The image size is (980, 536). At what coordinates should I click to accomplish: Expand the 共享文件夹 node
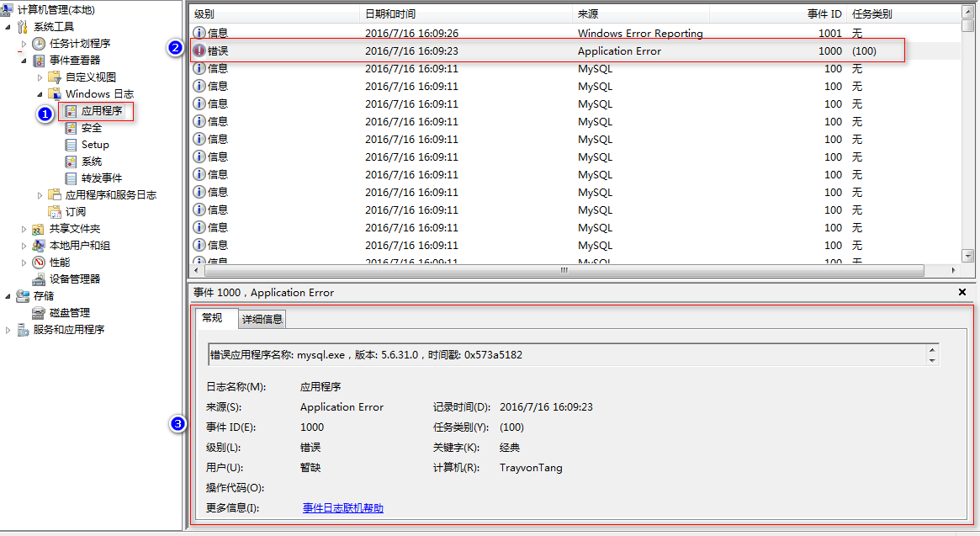pyautogui.click(x=24, y=229)
